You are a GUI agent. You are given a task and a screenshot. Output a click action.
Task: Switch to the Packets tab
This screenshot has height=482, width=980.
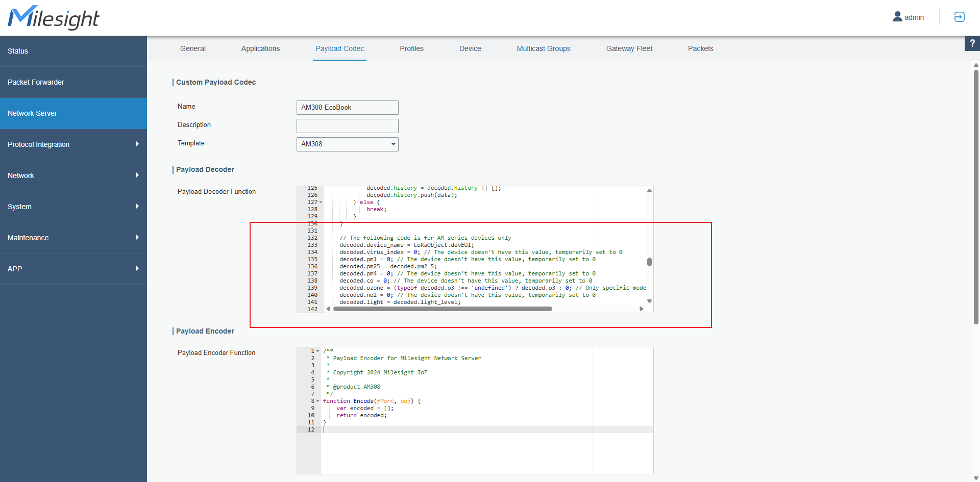point(700,48)
